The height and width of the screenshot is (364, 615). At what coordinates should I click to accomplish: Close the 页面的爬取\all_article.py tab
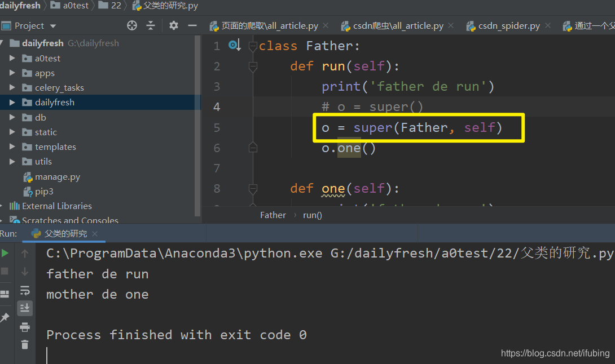click(x=326, y=25)
